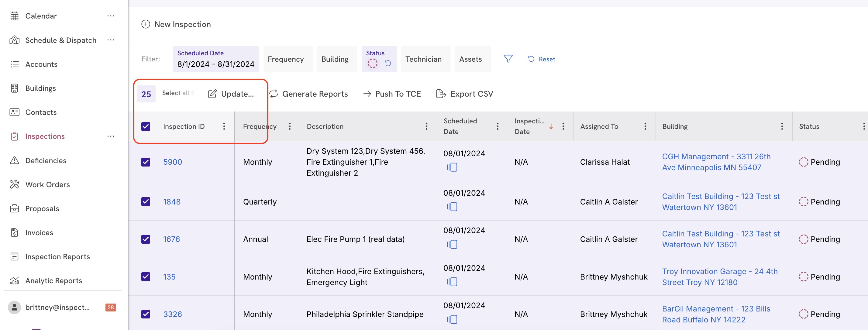Image resolution: width=868 pixels, height=330 pixels.
Task: Open the Caitlin Test Building link
Action: pyautogui.click(x=721, y=201)
